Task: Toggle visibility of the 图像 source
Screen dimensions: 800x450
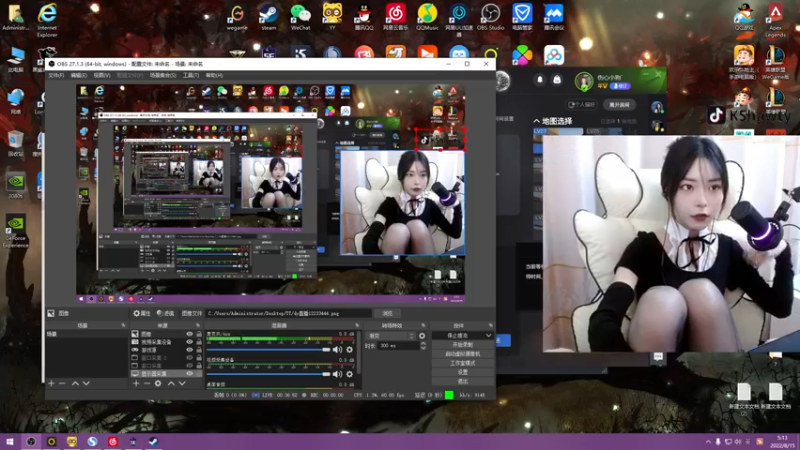Action: click(x=189, y=334)
